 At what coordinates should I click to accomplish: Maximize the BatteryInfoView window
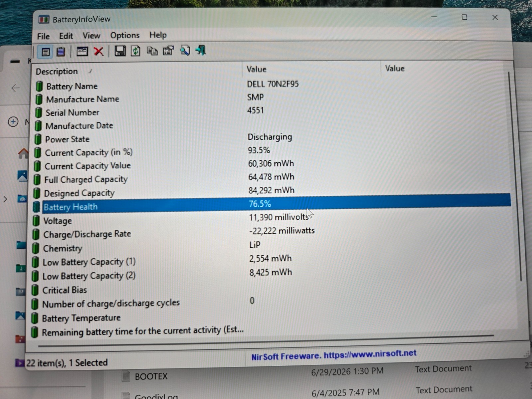[465, 17]
